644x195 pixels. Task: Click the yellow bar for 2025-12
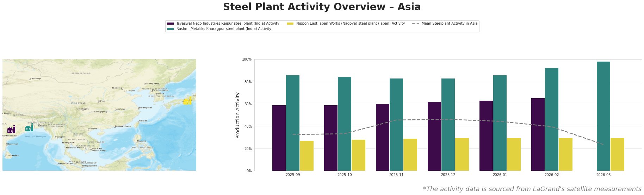click(x=462, y=154)
